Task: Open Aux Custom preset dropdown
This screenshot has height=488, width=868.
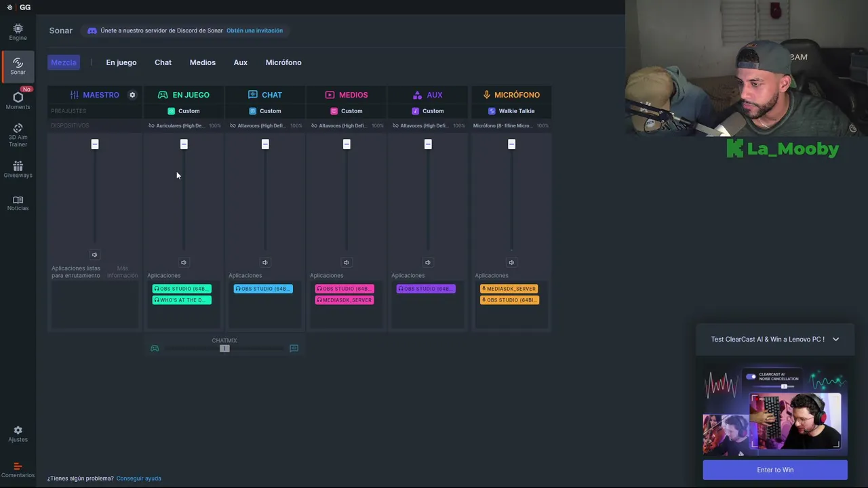Action: pyautogui.click(x=428, y=111)
